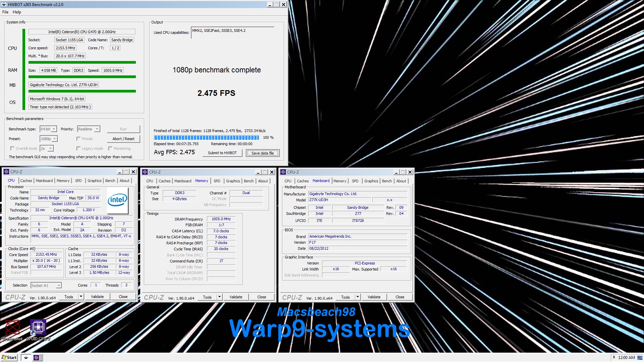Click the title icon of CPU-Z CPU window

pyautogui.click(x=6, y=172)
